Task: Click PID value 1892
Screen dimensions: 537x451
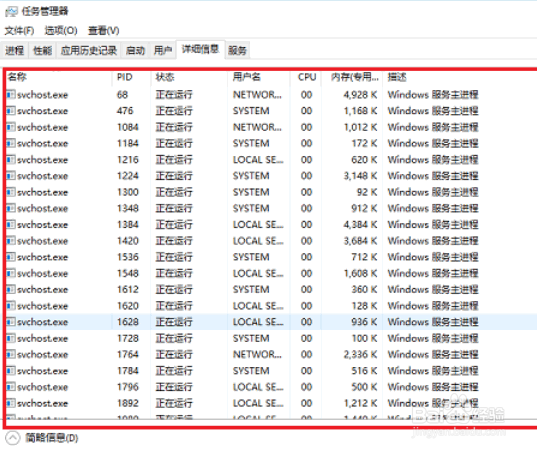Action: [x=128, y=403]
